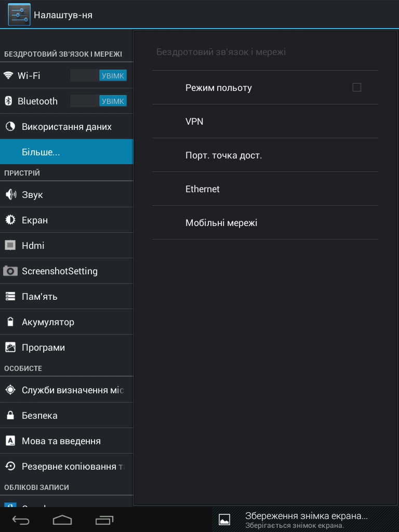Select the Більше... menu item

coord(66,152)
